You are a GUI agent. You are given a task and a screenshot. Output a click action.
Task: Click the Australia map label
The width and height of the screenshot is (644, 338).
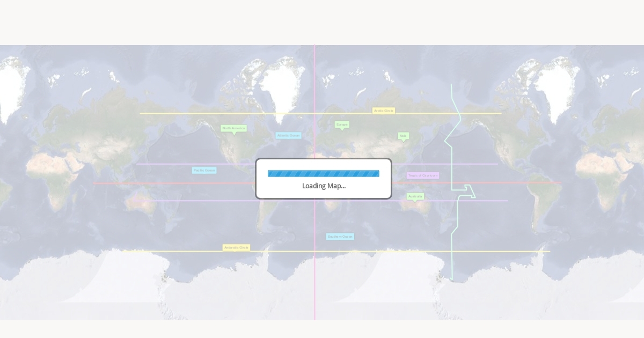click(x=415, y=196)
